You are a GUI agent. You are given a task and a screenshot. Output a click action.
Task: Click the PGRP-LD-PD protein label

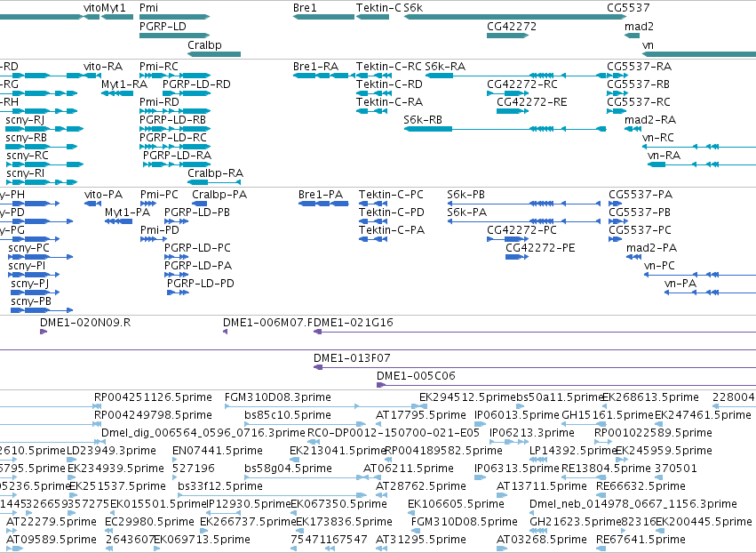click(201, 284)
